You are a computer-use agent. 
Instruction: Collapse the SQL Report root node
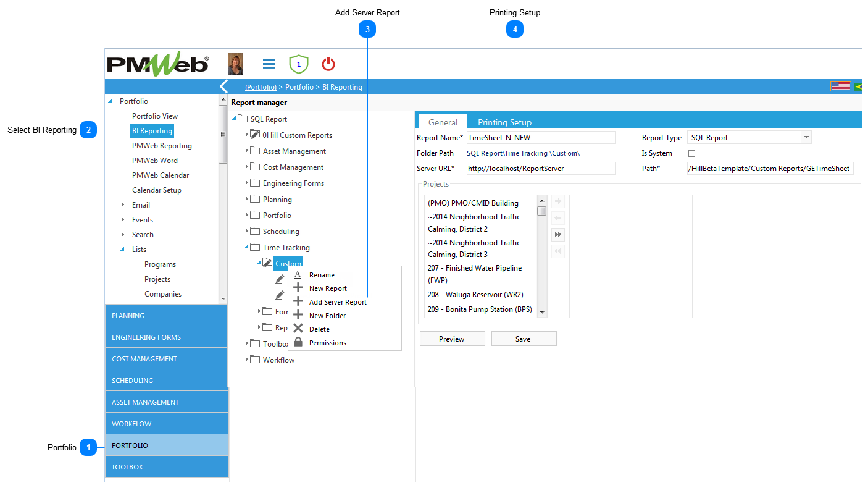tap(234, 119)
